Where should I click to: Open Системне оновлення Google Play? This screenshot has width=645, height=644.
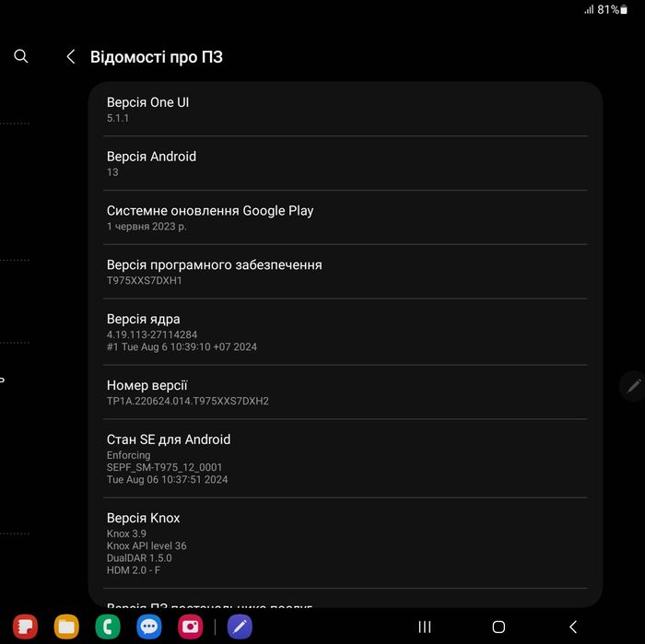coord(346,217)
